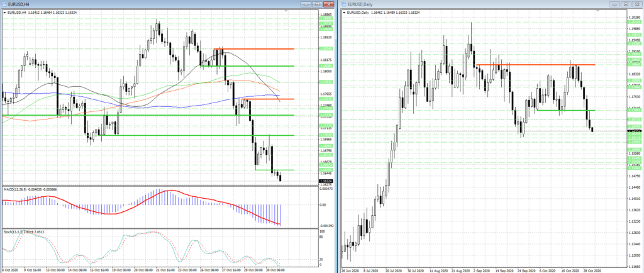Click the EURUSD,H4 window chart icon
Viewport: 644px width, 273px height.
(4, 4)
